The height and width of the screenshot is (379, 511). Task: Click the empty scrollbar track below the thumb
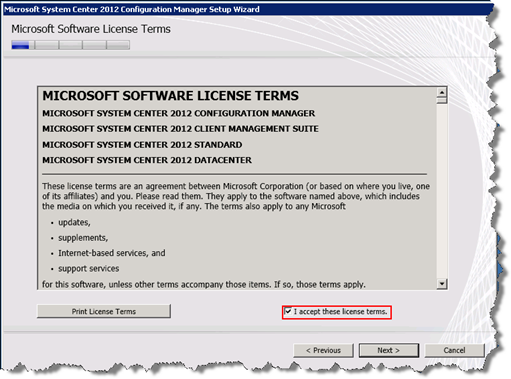[x=442, y=192]
